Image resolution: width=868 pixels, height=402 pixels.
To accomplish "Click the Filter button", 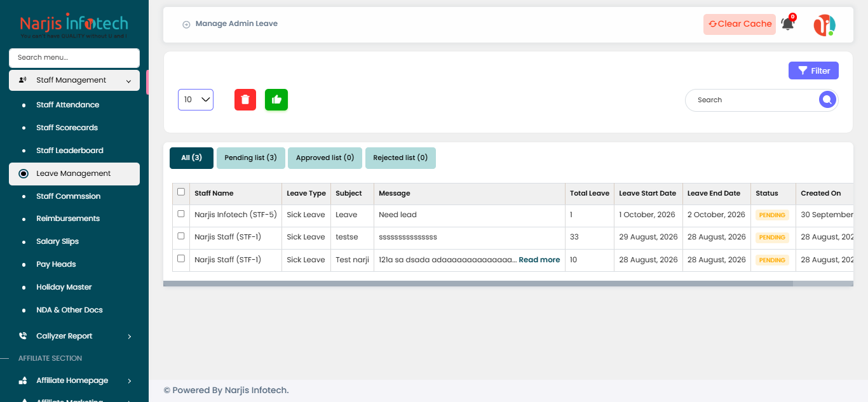I will tap(813, 70).
